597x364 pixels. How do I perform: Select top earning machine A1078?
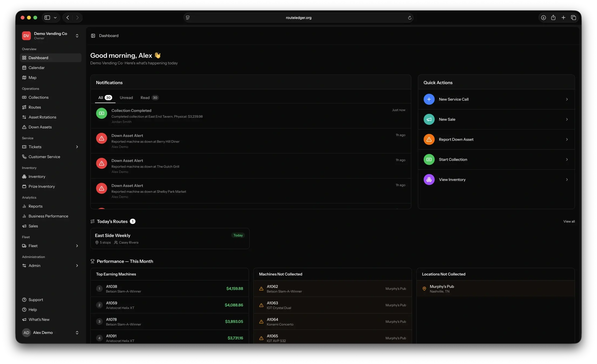click(170, 322)
